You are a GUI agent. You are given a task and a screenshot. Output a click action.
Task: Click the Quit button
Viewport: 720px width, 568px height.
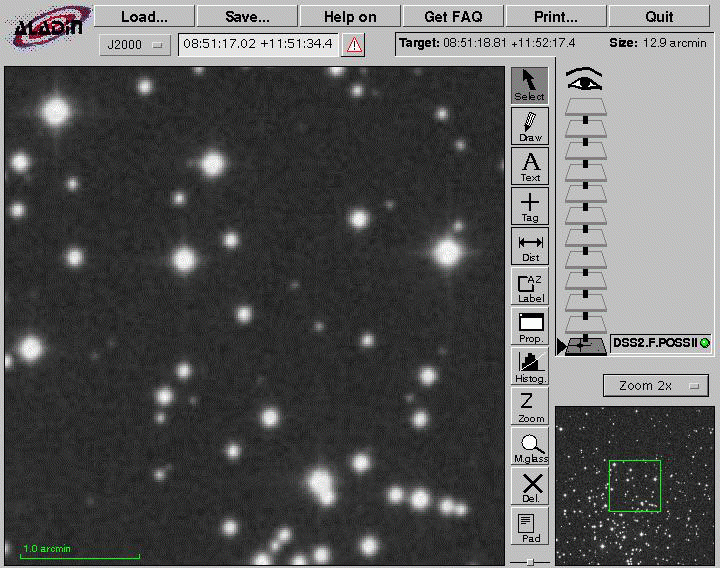click(x=659, y=17)
